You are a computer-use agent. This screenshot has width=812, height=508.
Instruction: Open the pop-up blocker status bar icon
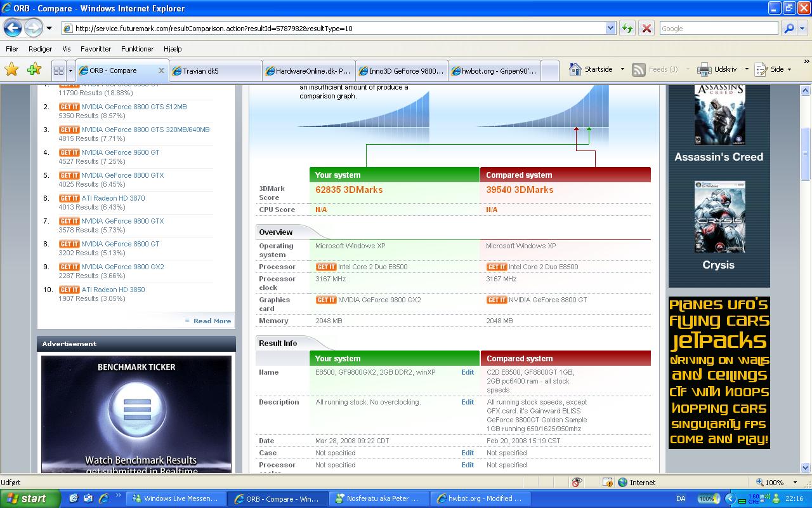577,483
